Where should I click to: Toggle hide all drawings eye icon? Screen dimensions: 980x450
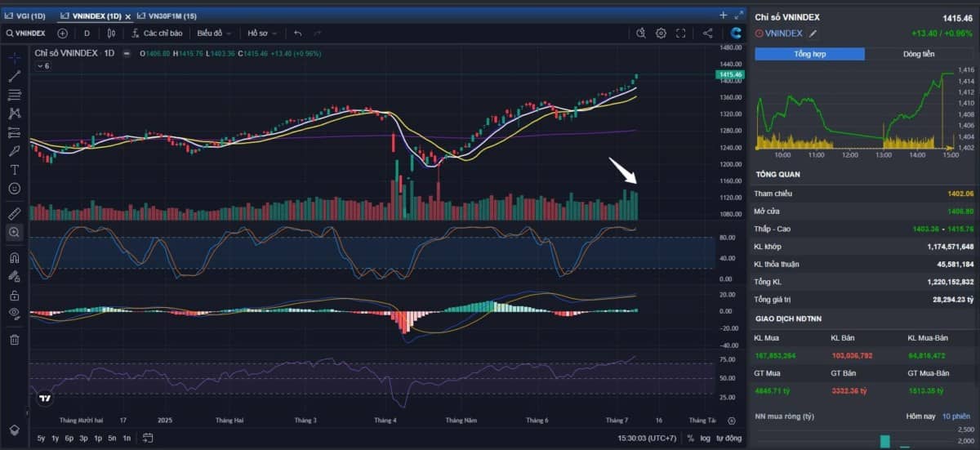click(14, 313)
